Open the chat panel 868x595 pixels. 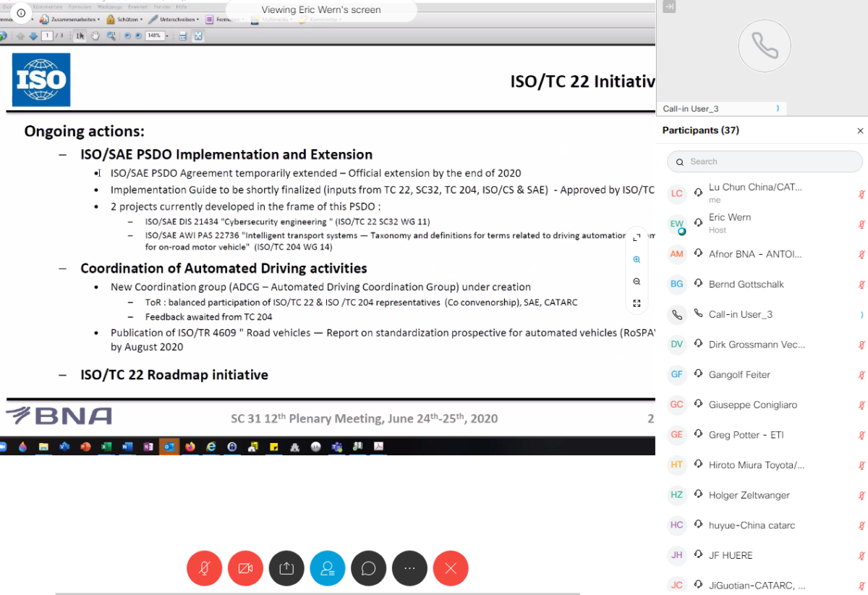click(x=368, y=568)
